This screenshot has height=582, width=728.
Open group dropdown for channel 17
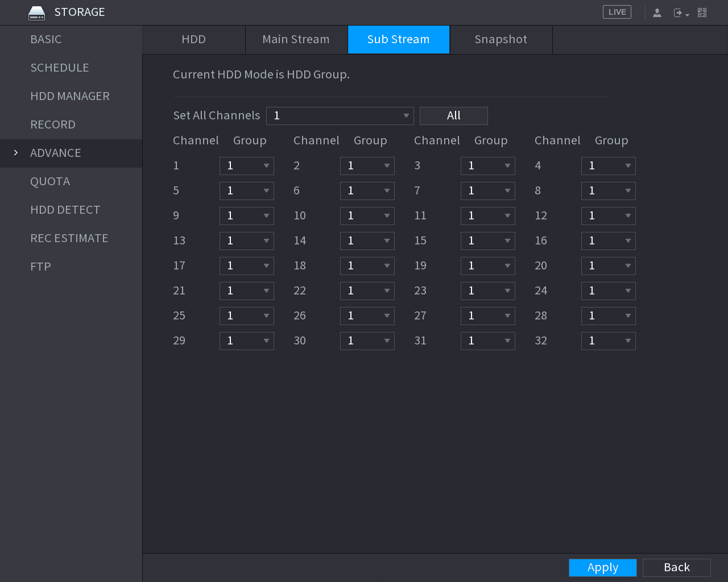pos(247,266)
